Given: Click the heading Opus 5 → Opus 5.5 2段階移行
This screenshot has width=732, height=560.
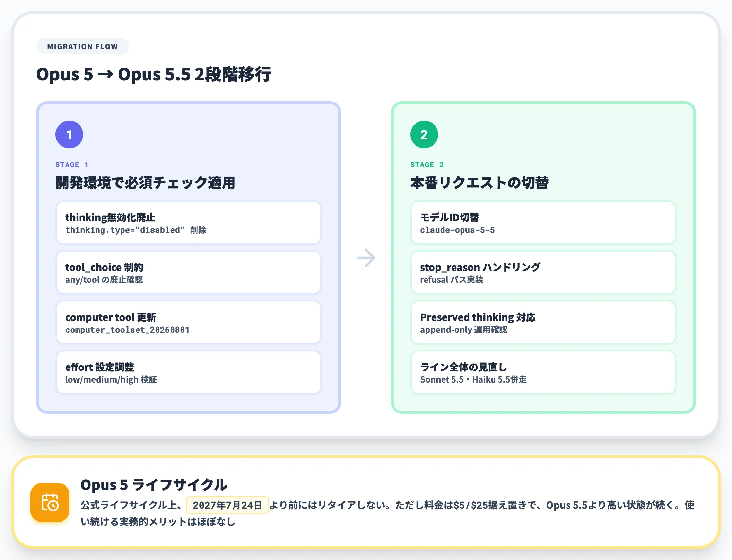Looking at the screenshot, I should (x=154, y=74).
